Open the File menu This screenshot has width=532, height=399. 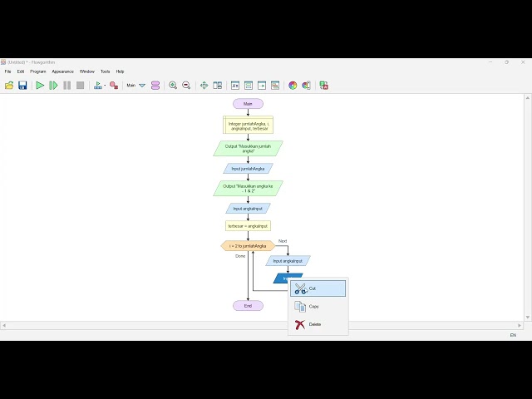tap(7, 71)
